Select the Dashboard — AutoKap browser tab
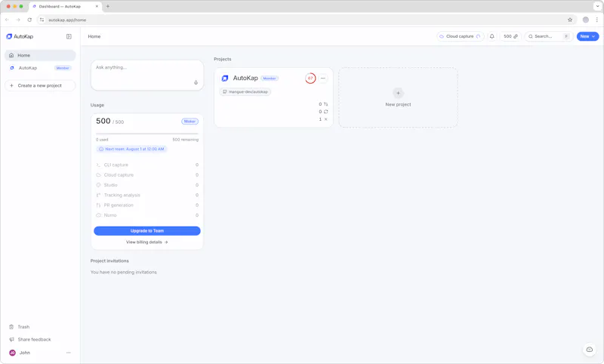The image size is (604, 364). 65,7
